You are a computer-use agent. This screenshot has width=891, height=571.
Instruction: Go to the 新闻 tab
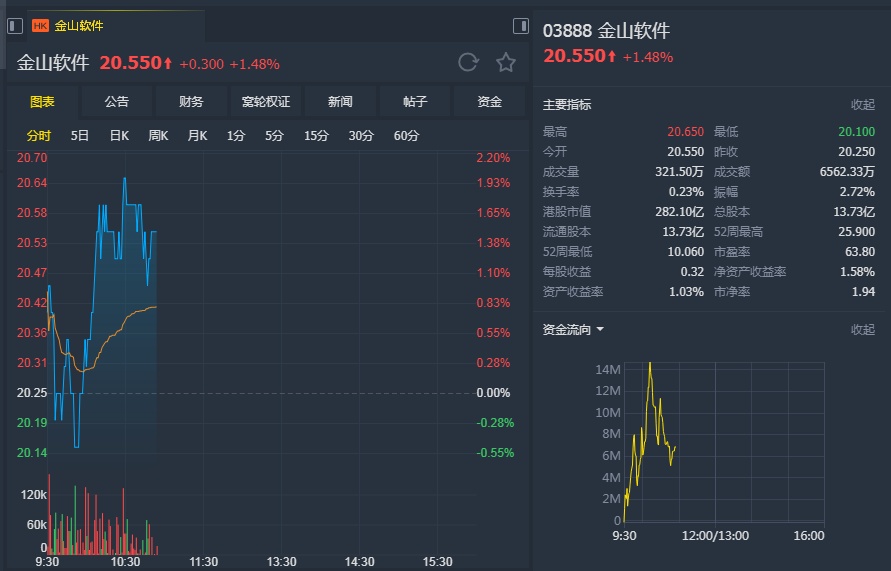[340, 102]
